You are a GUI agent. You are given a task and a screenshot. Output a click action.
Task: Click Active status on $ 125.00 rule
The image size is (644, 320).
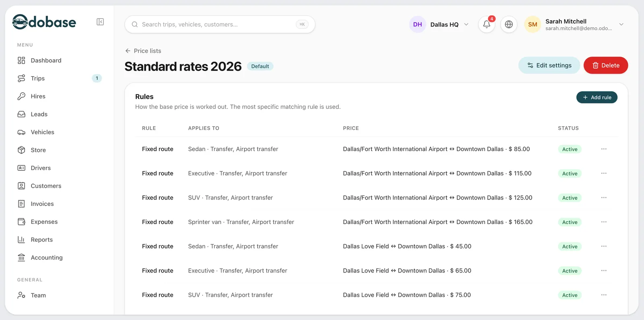(570, 198)
